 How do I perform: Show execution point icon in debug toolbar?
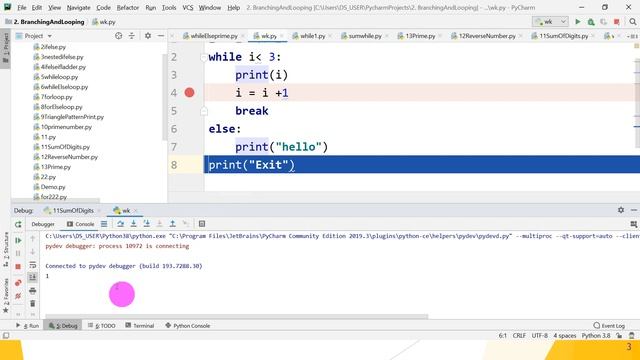(104, 224)
